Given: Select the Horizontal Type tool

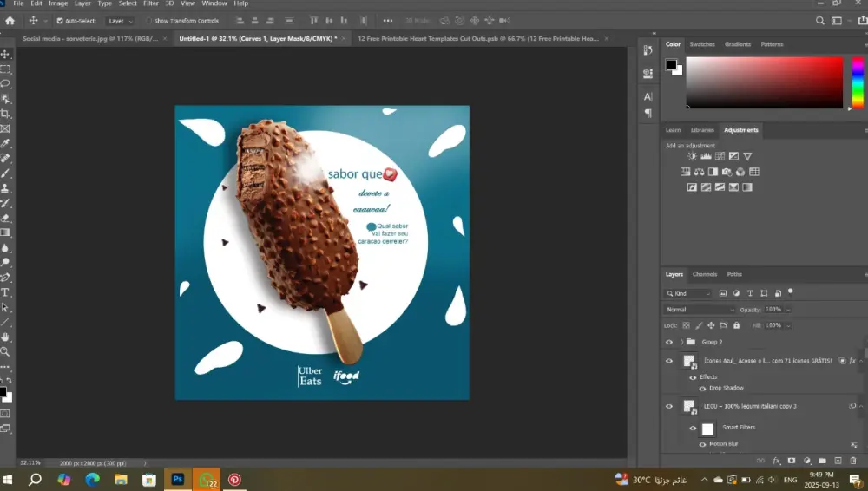Looking at the screenshot, I should 5,292.
